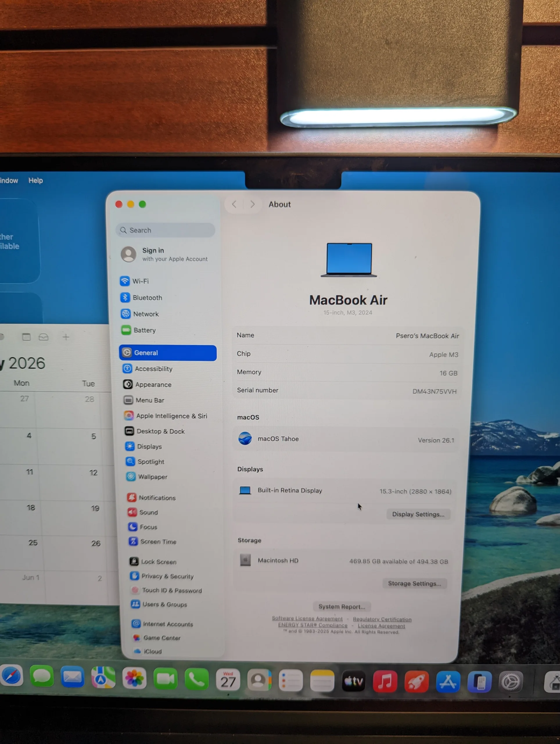Select iCloud in the sidebar
This screenshot has width=560, height=744.
(148, 651)
